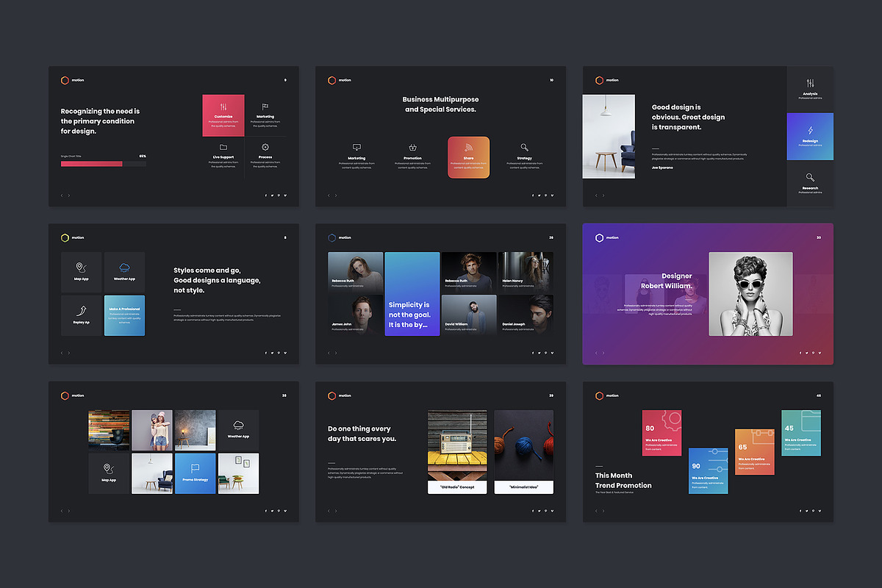
Task: Click the next arrow on the Business Multipurpose slide
Action: (336, 196)
